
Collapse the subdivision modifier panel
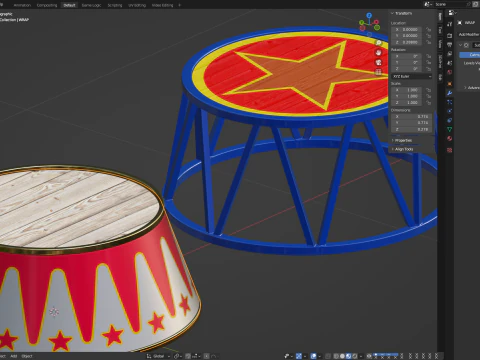(461, 45)
